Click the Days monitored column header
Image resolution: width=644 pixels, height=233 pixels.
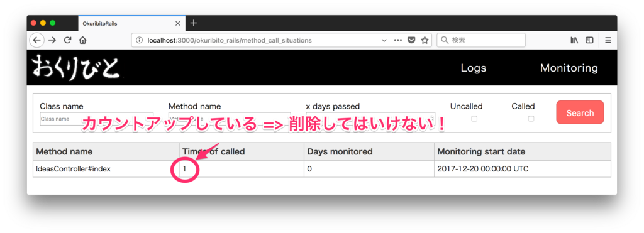369,151
